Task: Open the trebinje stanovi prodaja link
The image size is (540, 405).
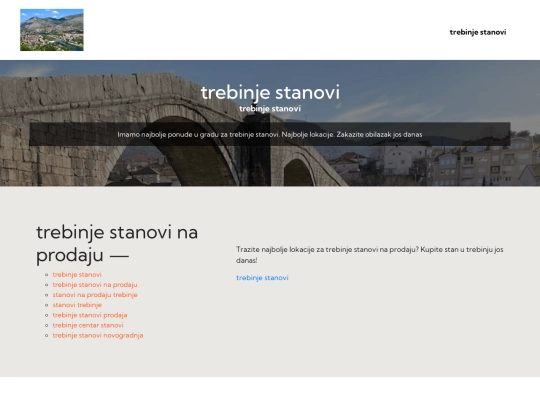Action: pyautogui.click(x=90, y=315)
